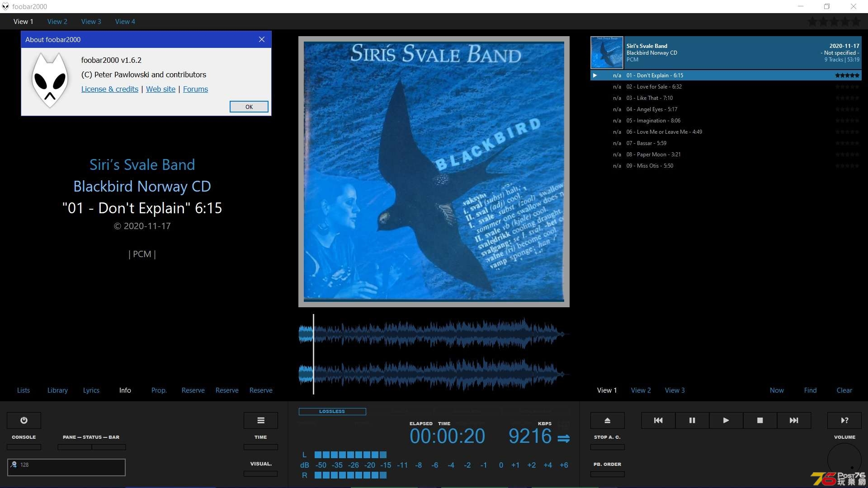Image resolution: width=868 pixels, height=488 pixels.
Task: Switch to View 4 tab in the top bar
Action: point(125,21)
